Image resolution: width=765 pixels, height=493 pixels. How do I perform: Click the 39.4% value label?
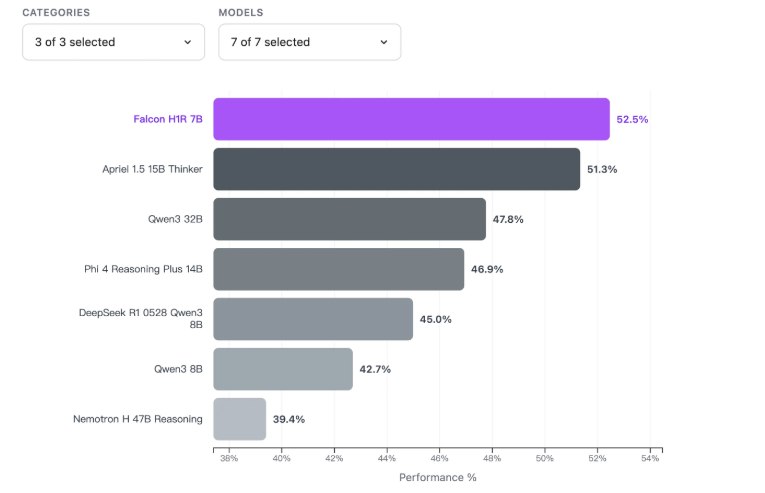(x=289, y=419)
